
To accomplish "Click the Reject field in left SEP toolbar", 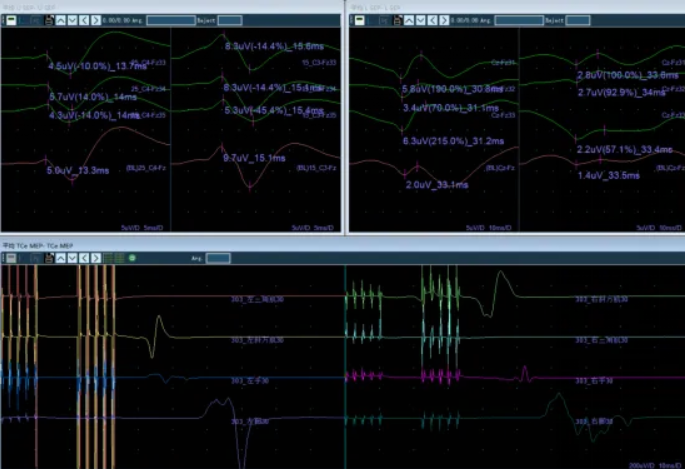I will click(x=230, y=20).
